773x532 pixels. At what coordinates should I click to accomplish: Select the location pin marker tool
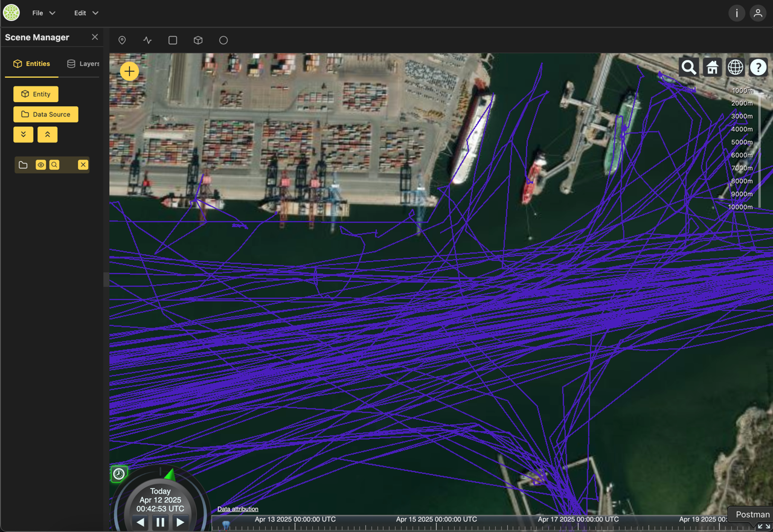click(122, 40)
